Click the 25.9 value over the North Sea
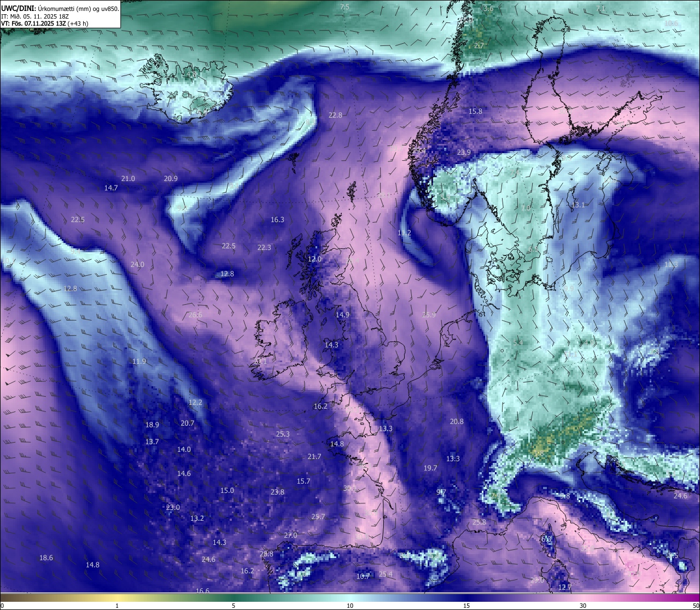The height and width of the screenshot is (610, 700). pos(429,315)
